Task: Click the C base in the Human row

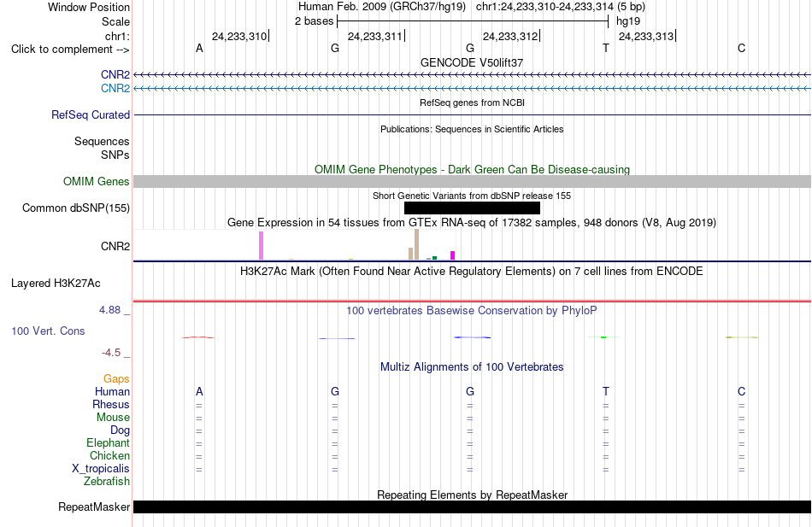Action: coord(742,391)
